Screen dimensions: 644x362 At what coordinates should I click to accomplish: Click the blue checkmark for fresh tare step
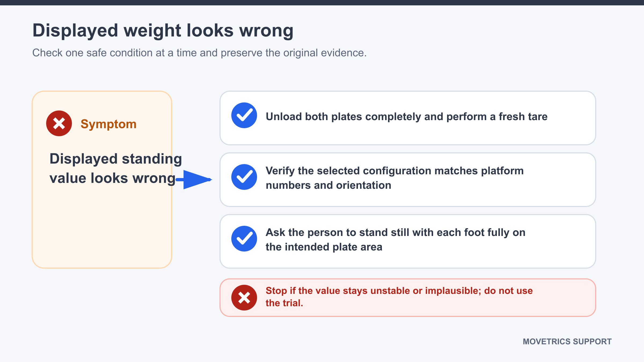(x=244, y=115)
